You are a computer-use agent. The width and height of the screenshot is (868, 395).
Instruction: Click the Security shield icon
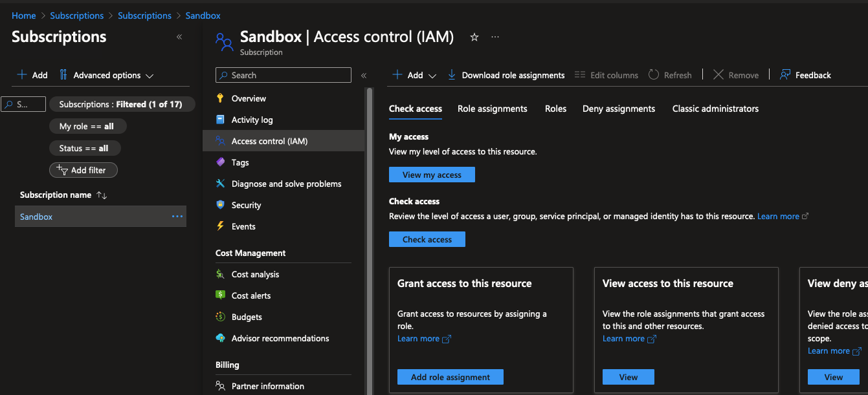[220, 205]
